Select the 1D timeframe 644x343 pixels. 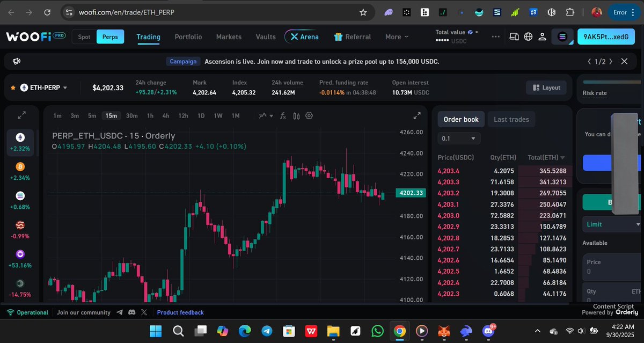[201, 115]
